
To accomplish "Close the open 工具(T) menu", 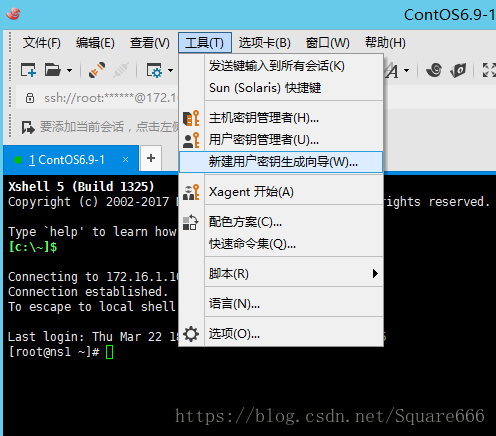I will tap(205, 43).
